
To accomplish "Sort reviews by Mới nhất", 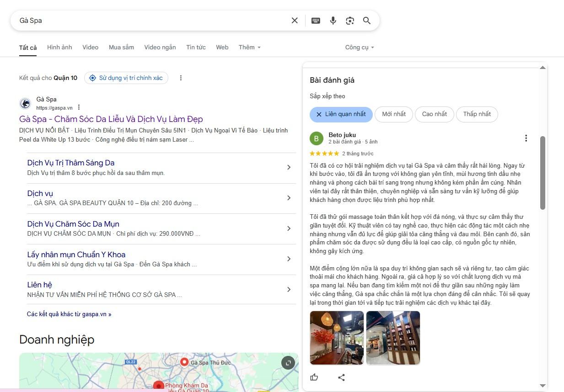I will 394,114.
